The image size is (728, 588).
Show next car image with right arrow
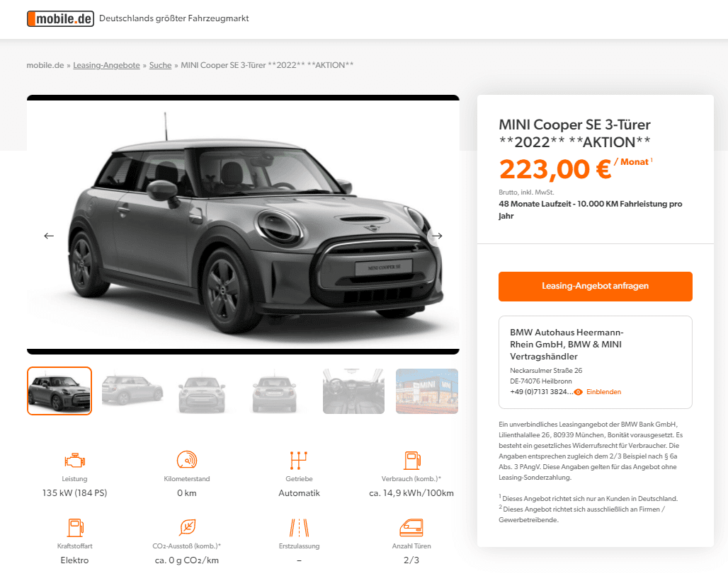click(436, 236)
